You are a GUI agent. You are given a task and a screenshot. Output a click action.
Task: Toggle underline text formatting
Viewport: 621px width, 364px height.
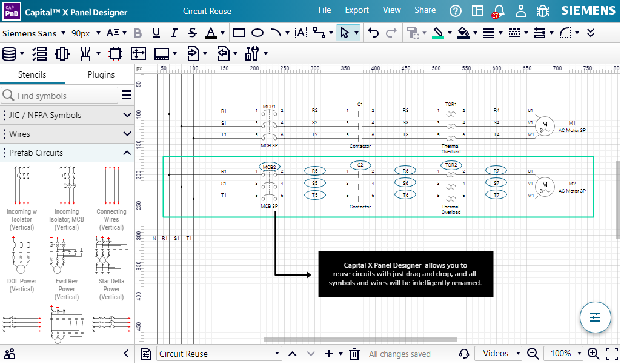[x=156, y=33]
